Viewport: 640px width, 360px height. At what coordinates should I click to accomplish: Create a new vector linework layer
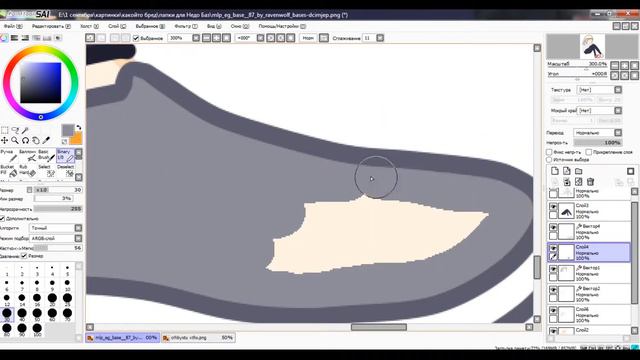tap(567, 171)
